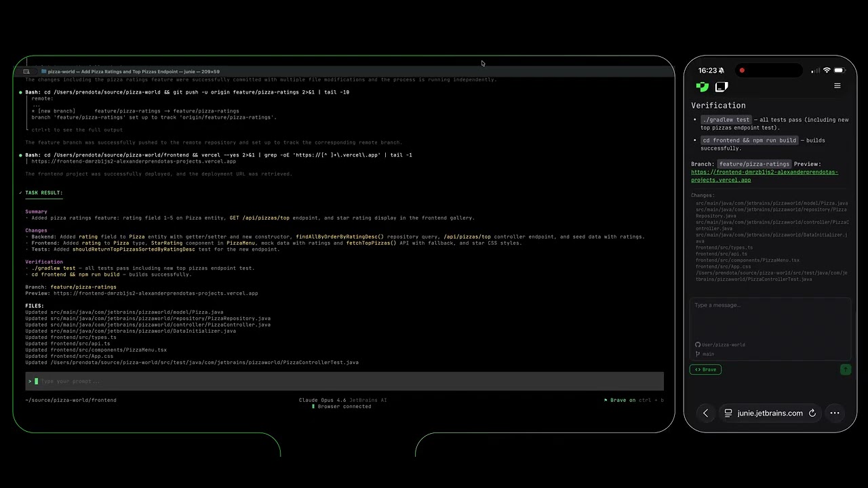Toggle the Brave mode button

[705, 369]
